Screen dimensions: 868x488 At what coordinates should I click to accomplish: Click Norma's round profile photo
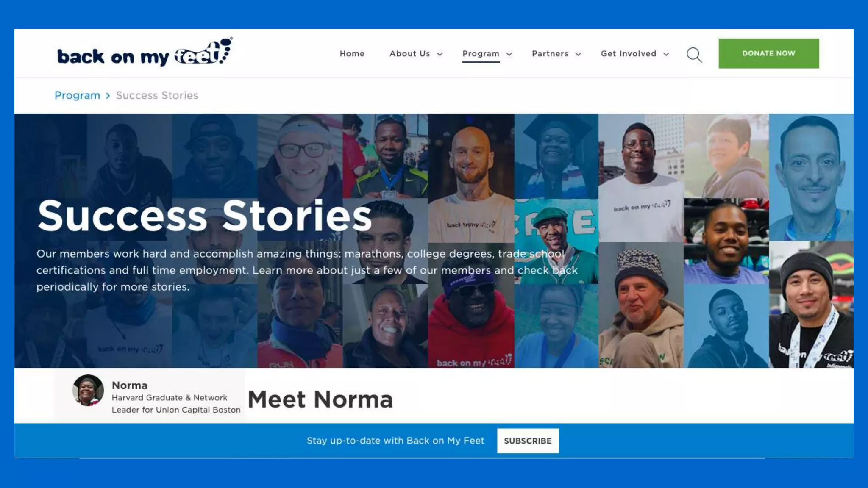tap(88, 390)
